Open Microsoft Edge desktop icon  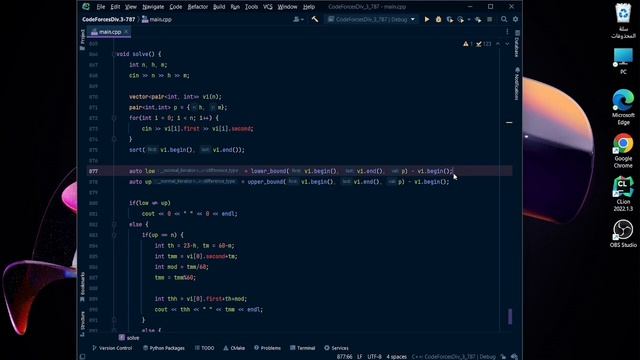[623, 107]
